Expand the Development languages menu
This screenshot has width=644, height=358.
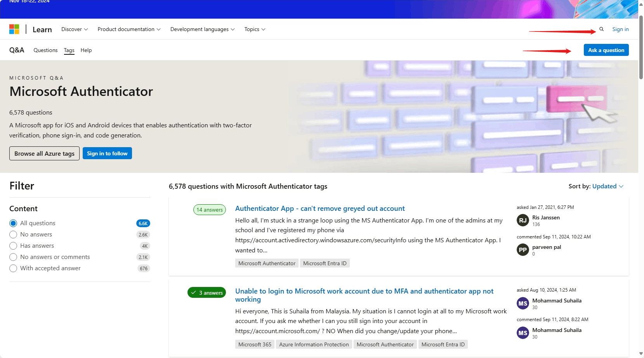tap(202, 29)
